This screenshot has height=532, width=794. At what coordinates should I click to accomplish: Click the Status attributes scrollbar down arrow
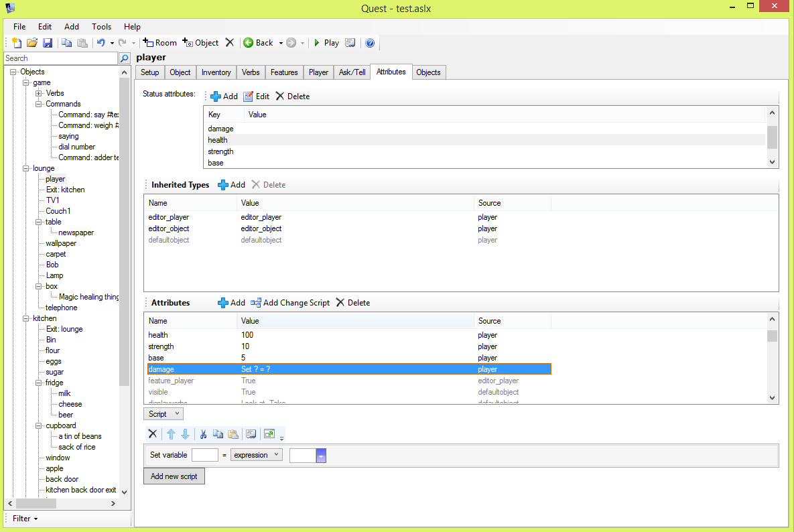tap(773, 163)
